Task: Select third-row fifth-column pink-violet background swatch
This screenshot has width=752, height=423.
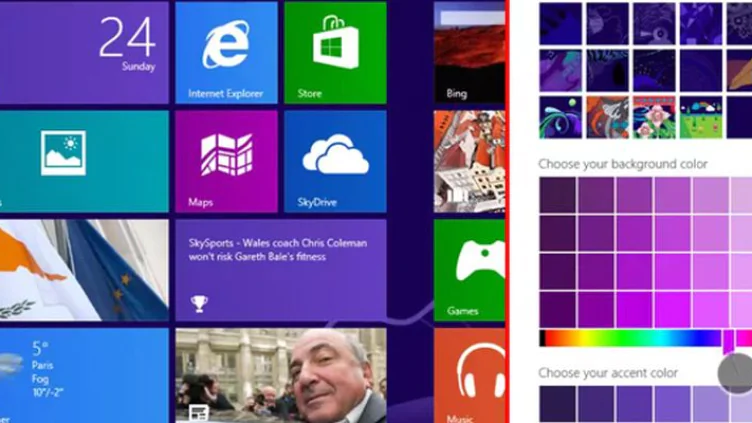Action: point(711,272)
